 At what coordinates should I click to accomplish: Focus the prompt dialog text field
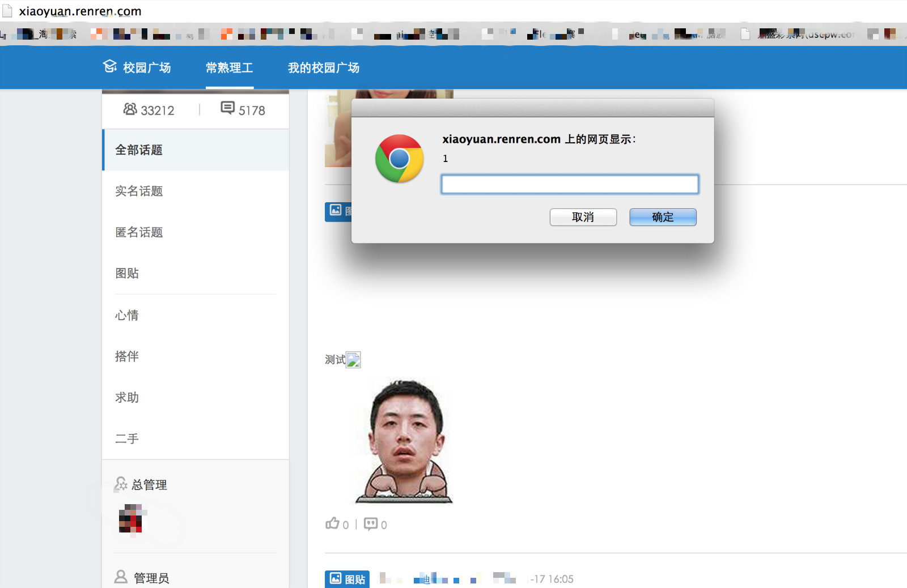(570, 184)
